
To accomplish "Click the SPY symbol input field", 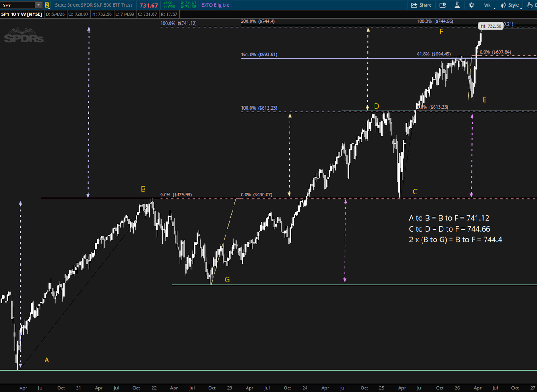I will [18, 5].
